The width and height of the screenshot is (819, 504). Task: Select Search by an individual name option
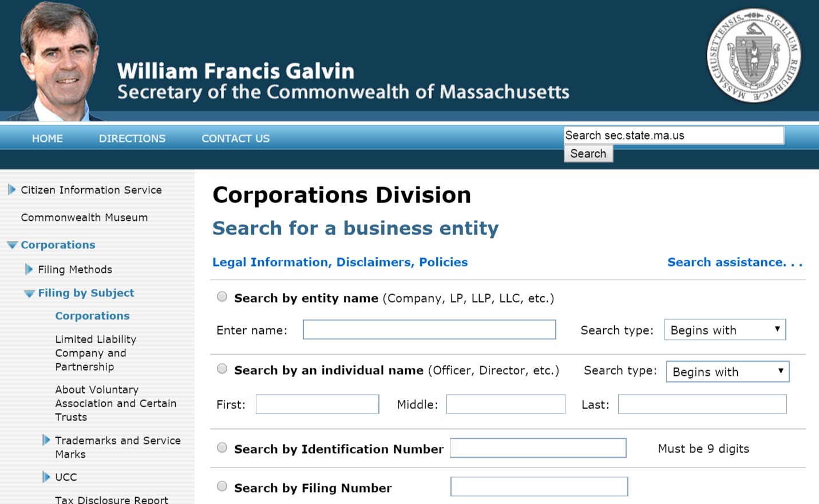(222, 369)
